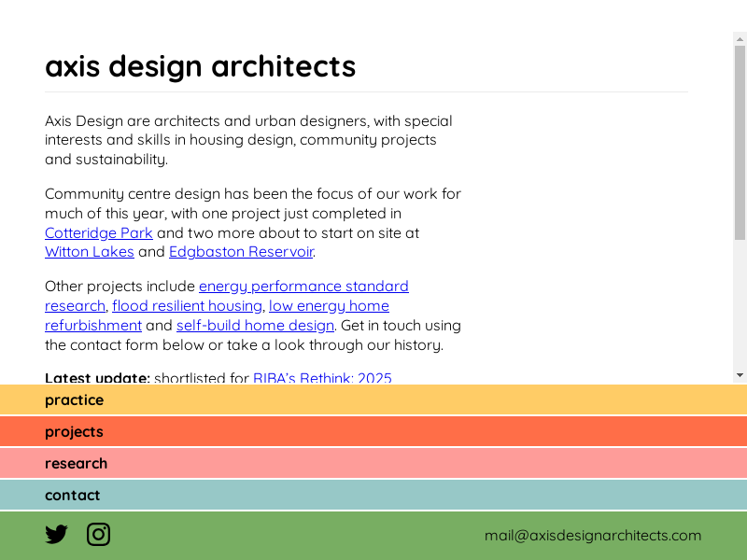Expand the research section
This screenshot has height=560, width=747.
point(77,464)
